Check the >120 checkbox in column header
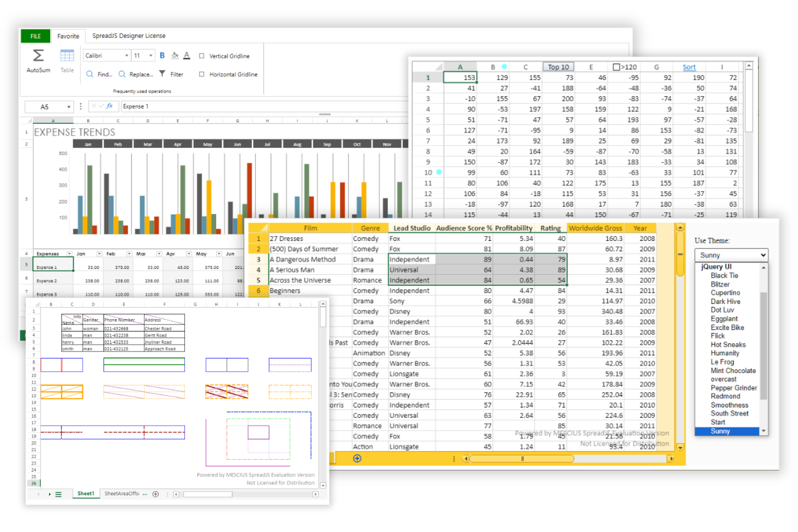Screen dimensions: 798x532 pos(616,67)
